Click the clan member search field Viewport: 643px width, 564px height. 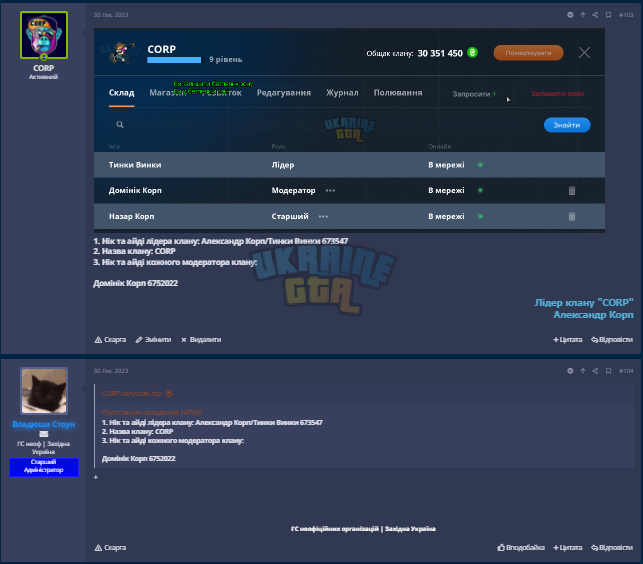[x=324, y=125]
